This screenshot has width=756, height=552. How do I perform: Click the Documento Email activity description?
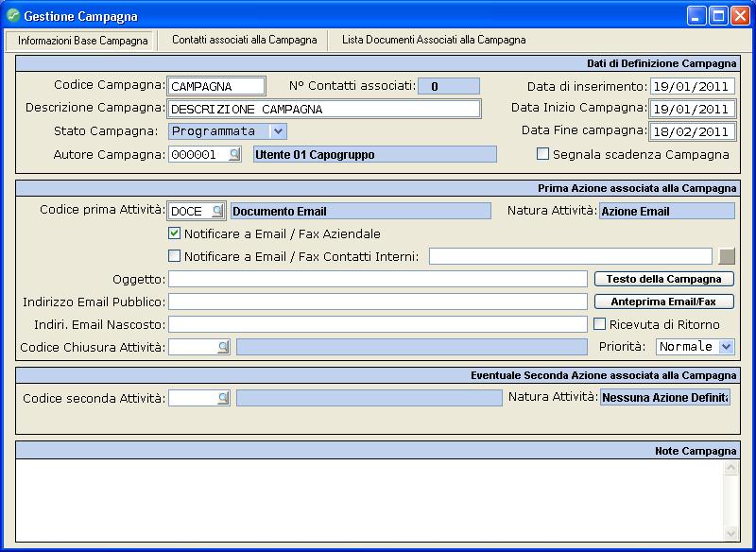[x=361, y=211]
